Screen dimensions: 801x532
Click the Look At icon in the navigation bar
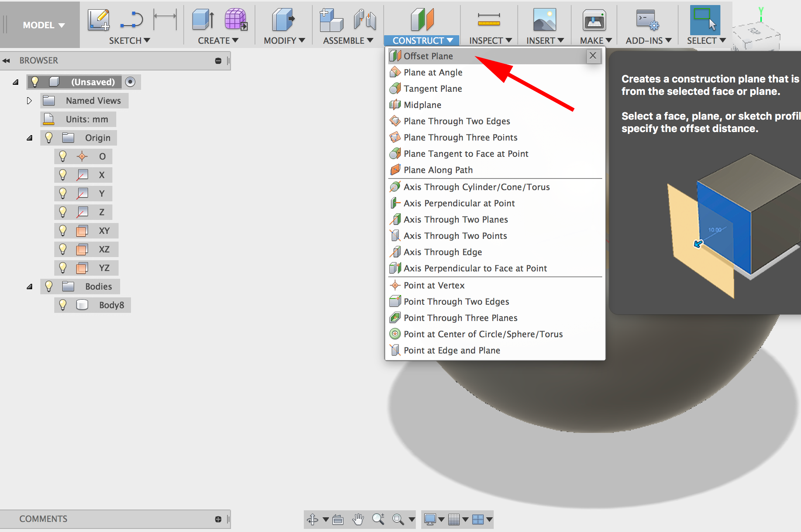[x=338, y=519]
